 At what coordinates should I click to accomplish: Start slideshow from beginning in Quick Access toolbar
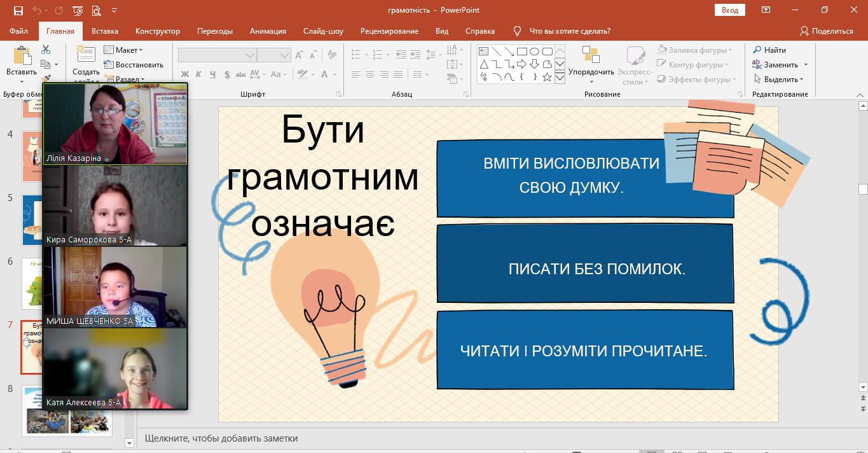pyautogui.click(x=78, y=10)
